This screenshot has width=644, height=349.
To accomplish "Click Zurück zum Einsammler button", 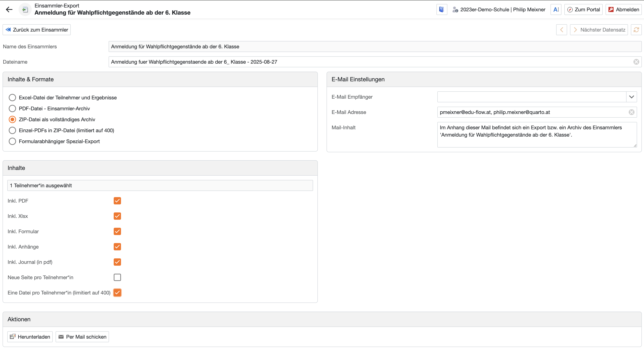I will tap(37, 30).
